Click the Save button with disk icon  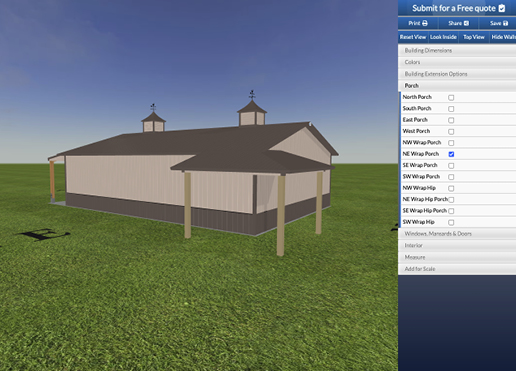click(x=498, y=23)
